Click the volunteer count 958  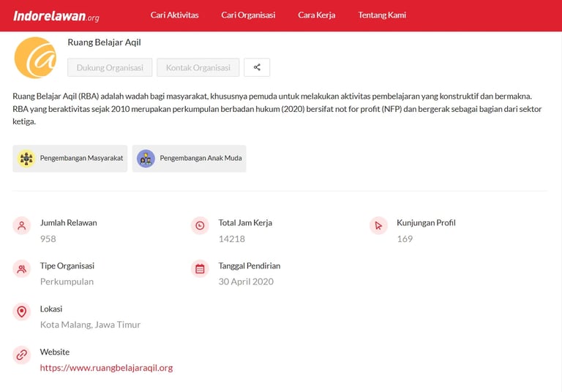click(x=48, y=238)
